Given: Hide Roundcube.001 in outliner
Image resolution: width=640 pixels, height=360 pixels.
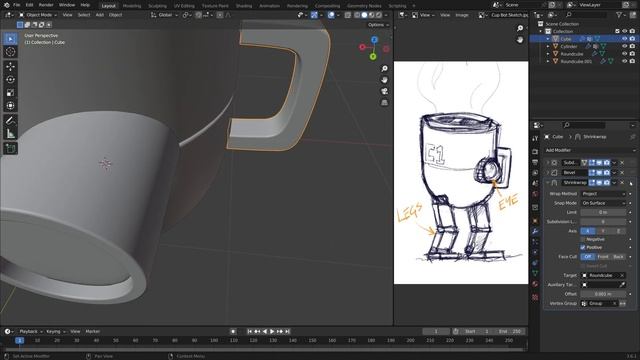Looking at the screenshot, I should (x=624, y=61).
